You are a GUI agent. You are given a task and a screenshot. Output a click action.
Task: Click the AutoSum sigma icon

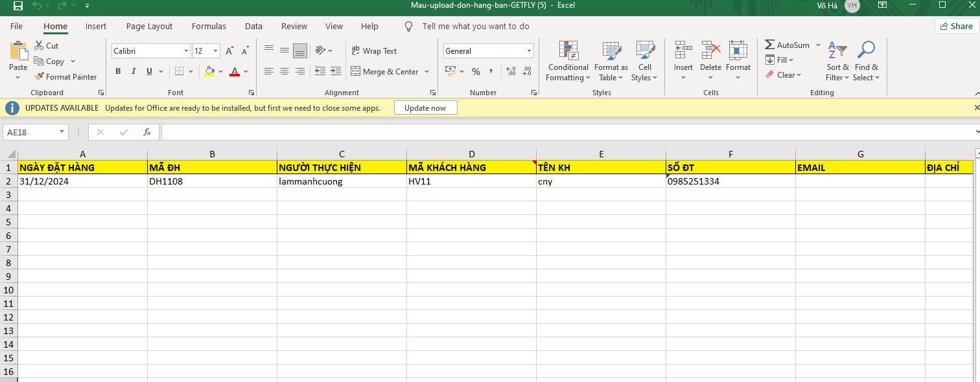[x=769, y=45]
